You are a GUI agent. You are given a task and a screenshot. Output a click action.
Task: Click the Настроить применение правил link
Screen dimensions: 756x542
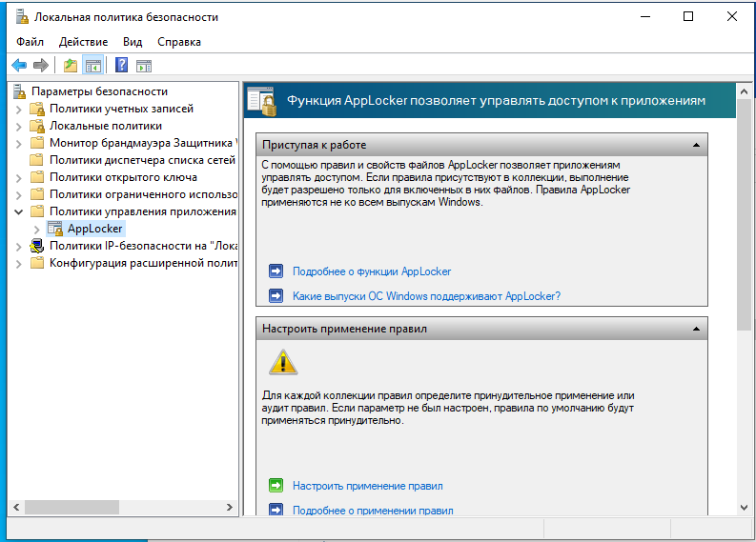click(x=367, y=486)
